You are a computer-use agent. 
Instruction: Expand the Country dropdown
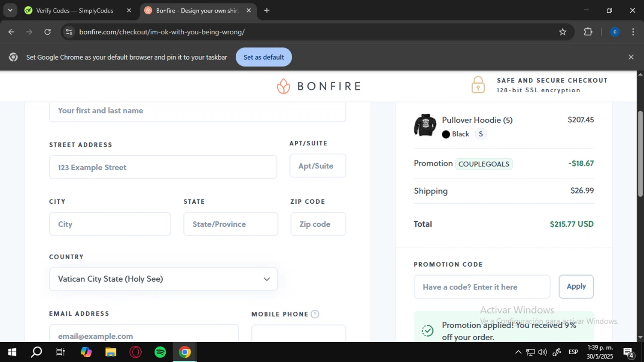(x=163, y=279)
